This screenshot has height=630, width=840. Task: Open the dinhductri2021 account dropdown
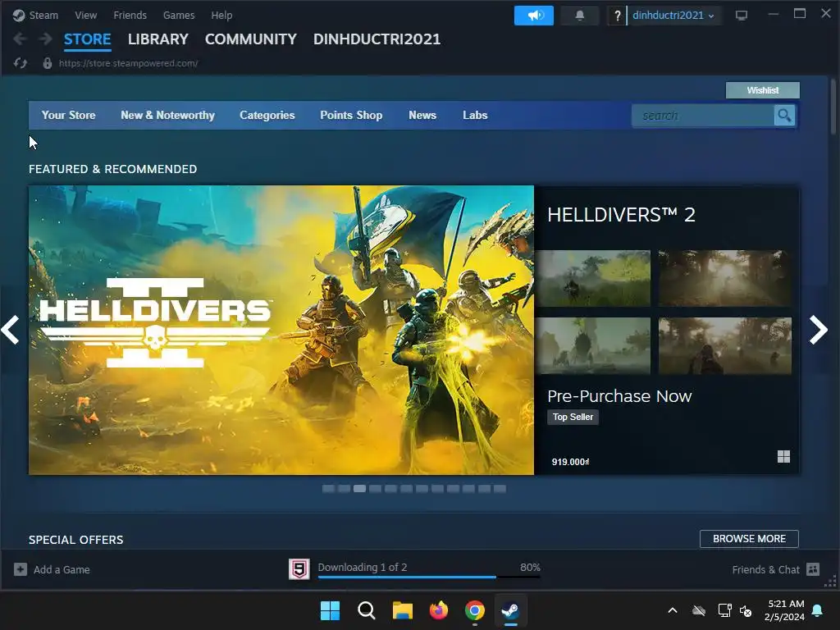tap(673, 15)
